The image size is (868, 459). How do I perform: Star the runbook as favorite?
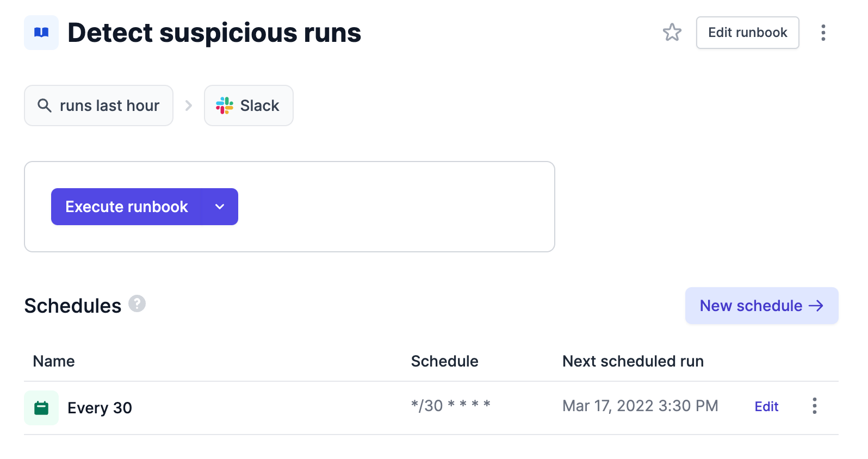coord(672,33)
